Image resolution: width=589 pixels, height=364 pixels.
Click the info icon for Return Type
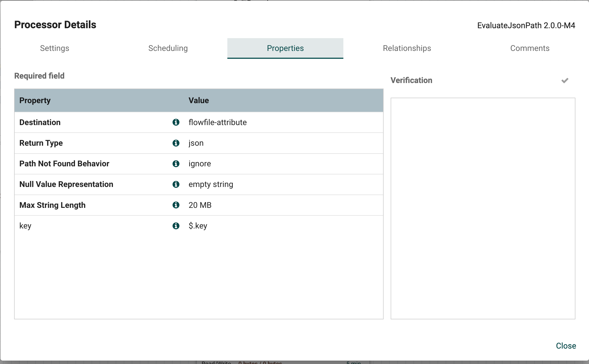pos(176,143)
